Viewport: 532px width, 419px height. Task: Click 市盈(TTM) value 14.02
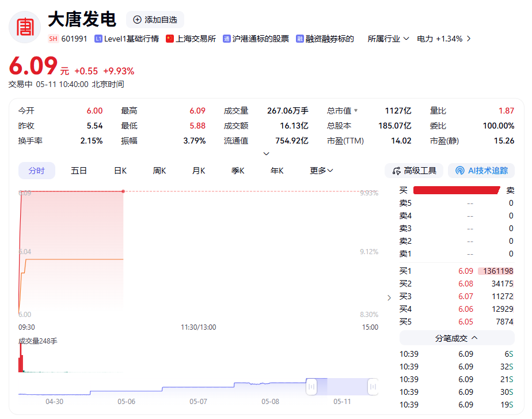point(401,141)
